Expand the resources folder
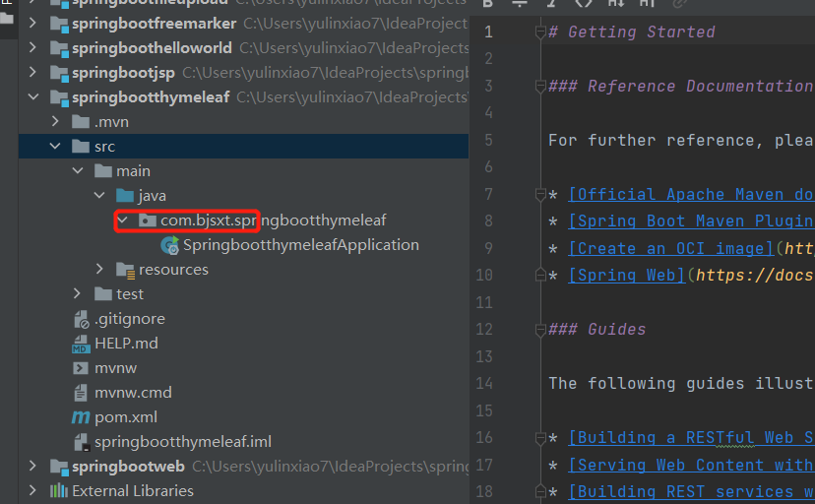The image size is (815, 504). tap(99, 269)
